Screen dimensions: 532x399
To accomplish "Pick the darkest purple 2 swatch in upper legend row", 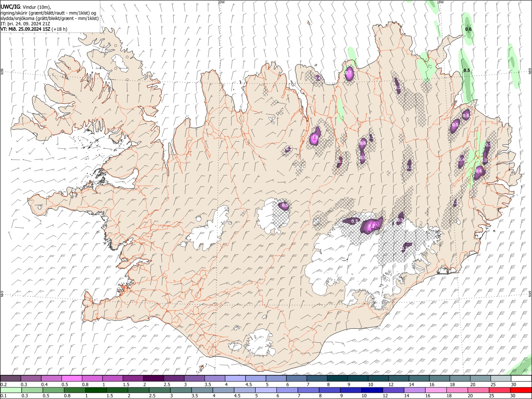I will point(153,379).
